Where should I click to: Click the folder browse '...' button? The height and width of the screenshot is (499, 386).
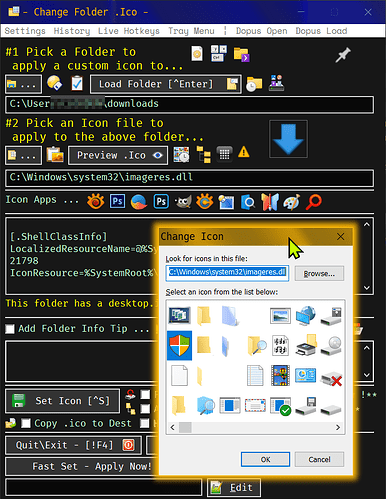click(23, 84)
